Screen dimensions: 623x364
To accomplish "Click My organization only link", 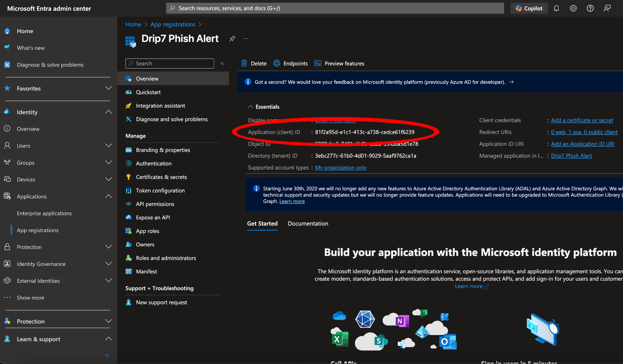I will coord(341,168).
